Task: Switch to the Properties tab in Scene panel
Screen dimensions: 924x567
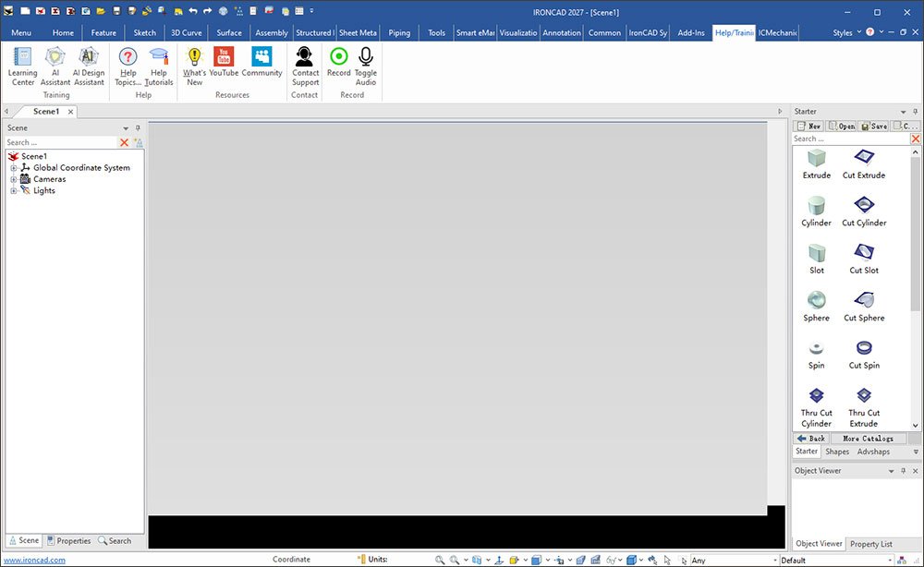Action: click(69, 540)
